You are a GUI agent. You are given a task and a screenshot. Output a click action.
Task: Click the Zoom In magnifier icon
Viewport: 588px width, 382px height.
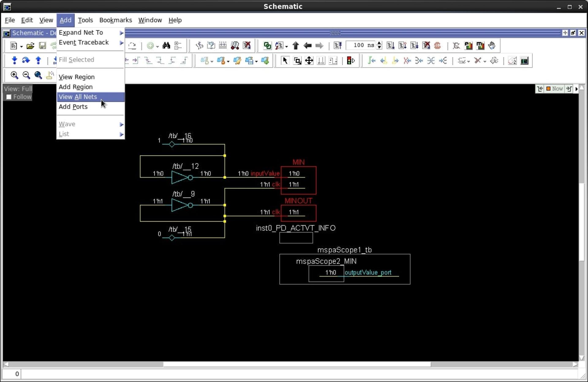(14, 75)
